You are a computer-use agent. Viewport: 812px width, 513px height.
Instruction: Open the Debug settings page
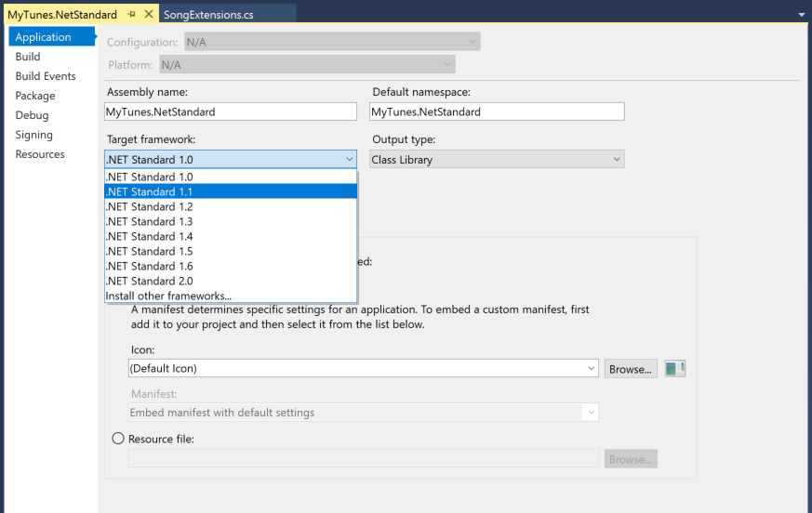[33, 115]
